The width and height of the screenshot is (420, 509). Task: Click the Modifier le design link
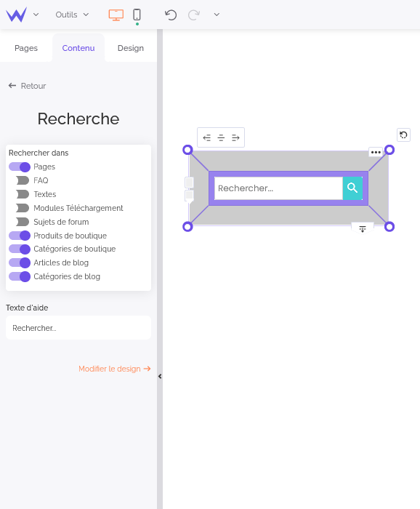click(115, 369)
